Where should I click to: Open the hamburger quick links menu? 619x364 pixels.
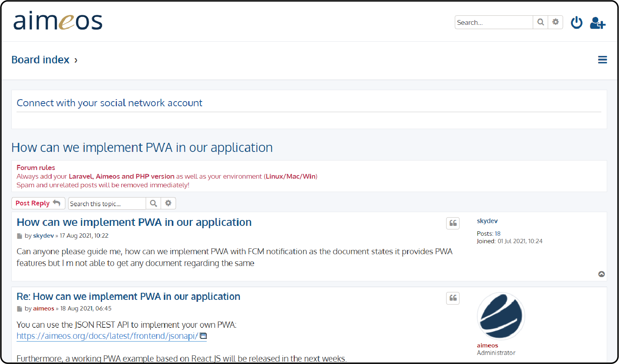click(602, 60)
